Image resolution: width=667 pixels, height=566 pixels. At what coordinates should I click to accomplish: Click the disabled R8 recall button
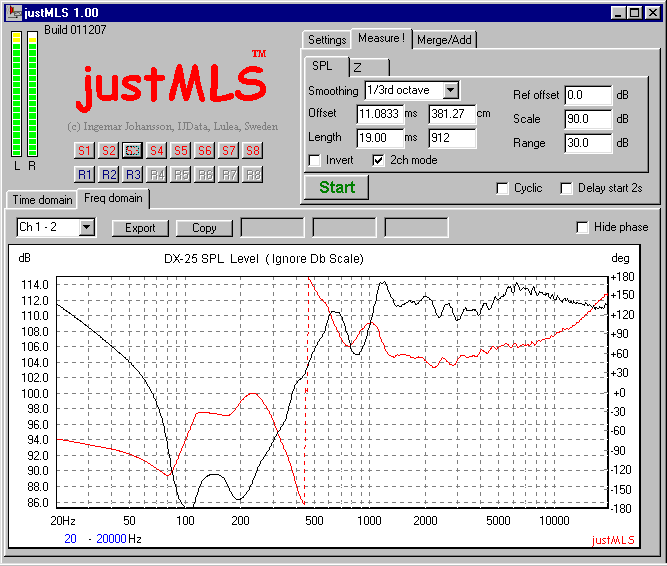click(253, 175)
